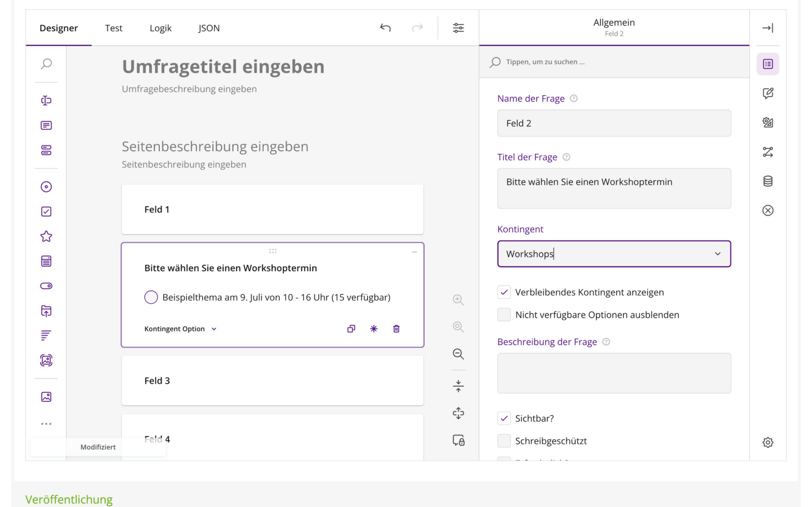
Task: Open the database data panel icon
Action: tap(768, 181)
